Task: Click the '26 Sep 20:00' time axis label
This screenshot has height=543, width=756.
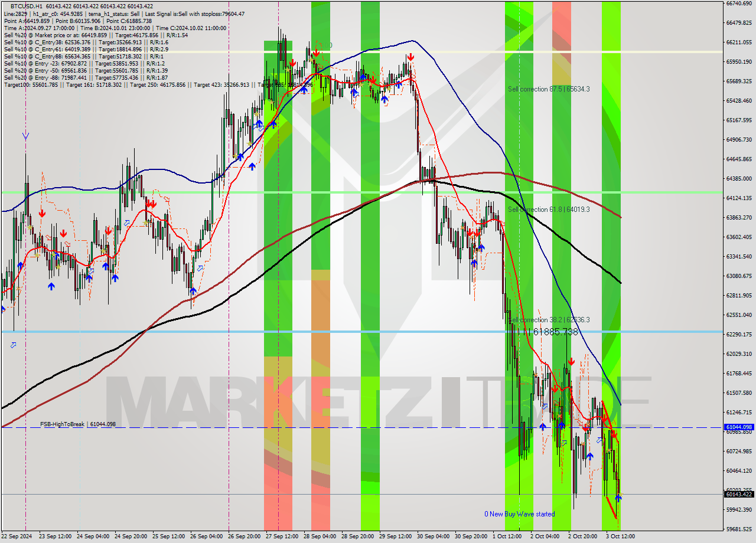Action: [x=245, y=537]
